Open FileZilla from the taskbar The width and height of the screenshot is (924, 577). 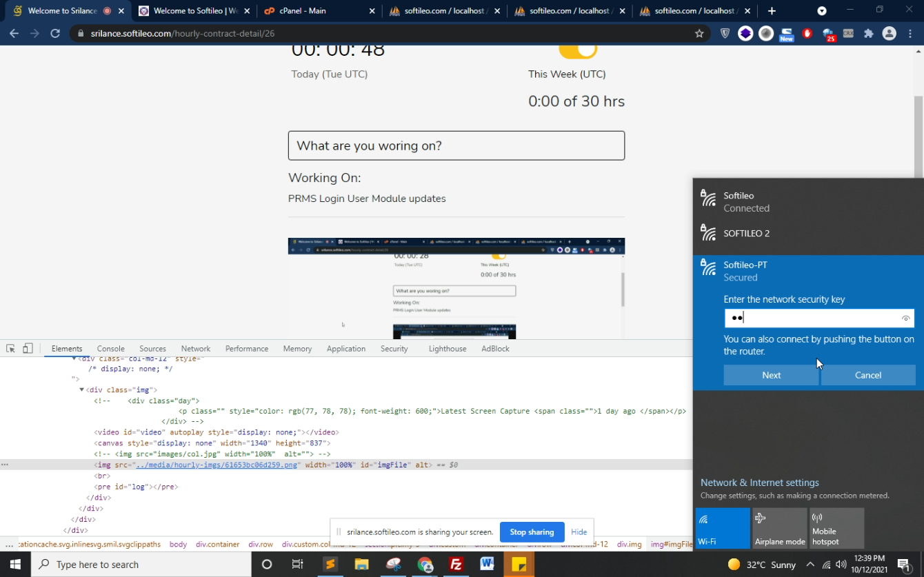(456, 565)
